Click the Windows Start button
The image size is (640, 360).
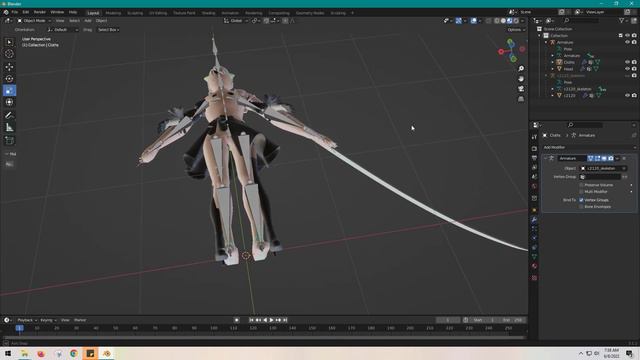[x=7, y=353]
